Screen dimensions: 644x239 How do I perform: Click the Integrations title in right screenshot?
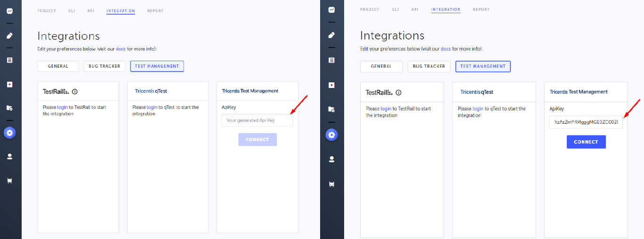(x=392, y=36)
